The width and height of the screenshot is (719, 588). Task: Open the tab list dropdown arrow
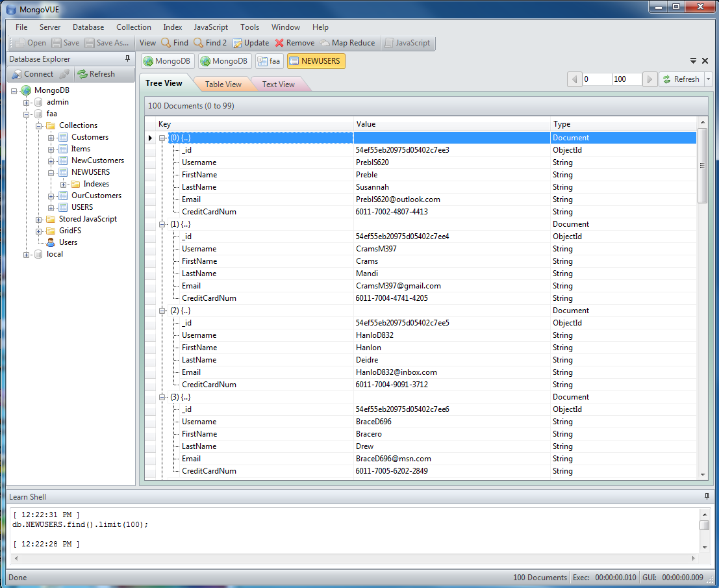[693, 60]
